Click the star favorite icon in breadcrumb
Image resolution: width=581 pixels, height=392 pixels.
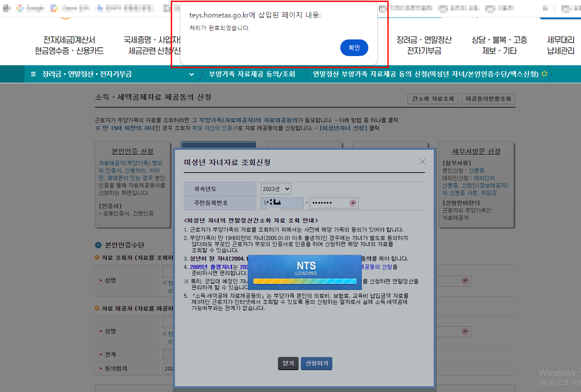click(x=544, y=74)
